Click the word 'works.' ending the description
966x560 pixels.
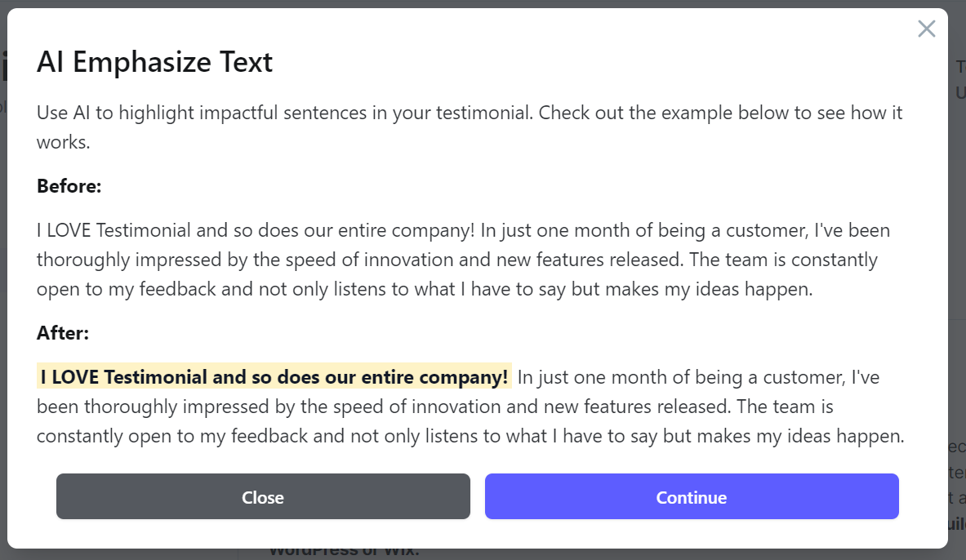coord(64,142)
